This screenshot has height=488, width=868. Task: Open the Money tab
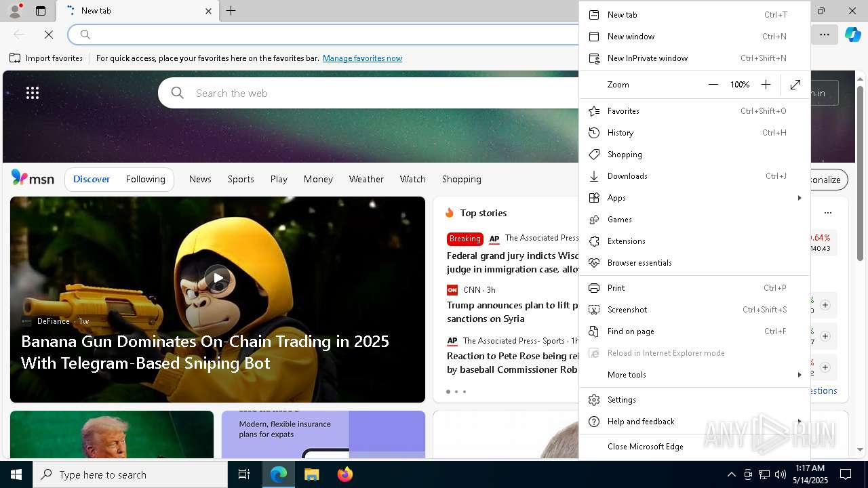pyautogui.click(x=318, y=179)
